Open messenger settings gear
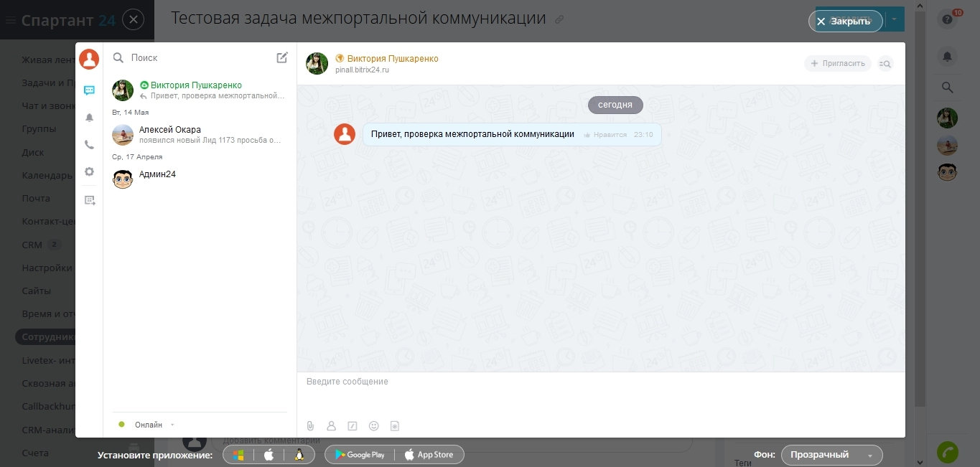980x467 pixels. coord(89,171)
